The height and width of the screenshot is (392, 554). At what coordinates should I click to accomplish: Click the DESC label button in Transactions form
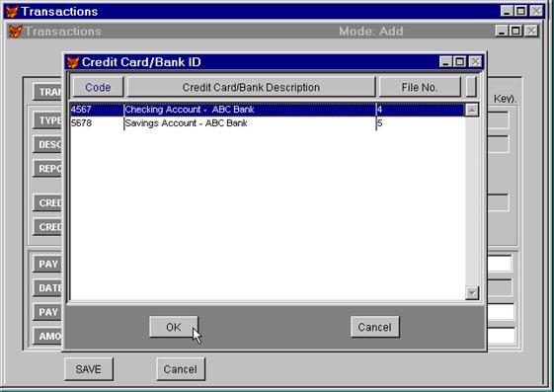point(48,144)
